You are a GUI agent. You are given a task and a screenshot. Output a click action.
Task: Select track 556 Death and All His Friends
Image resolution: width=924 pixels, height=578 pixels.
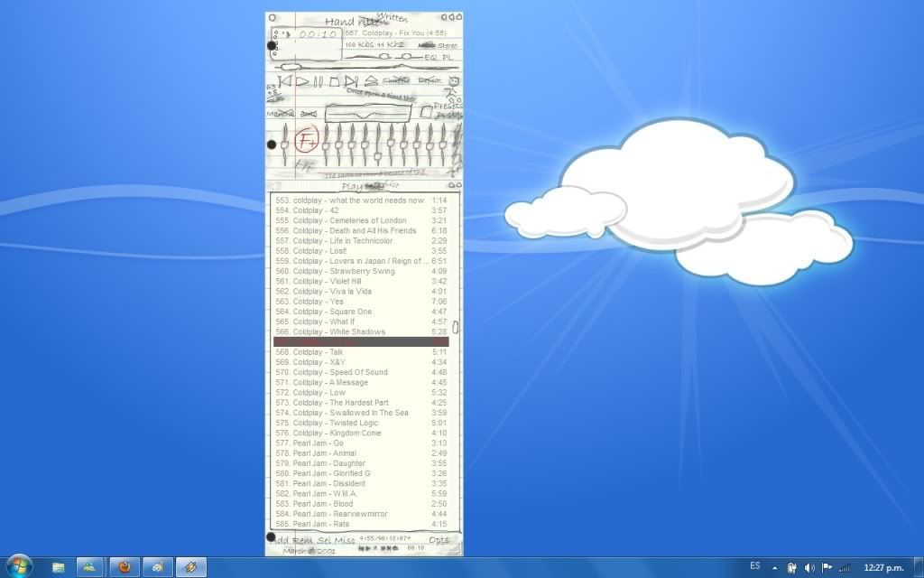click(x=361, y=230)
